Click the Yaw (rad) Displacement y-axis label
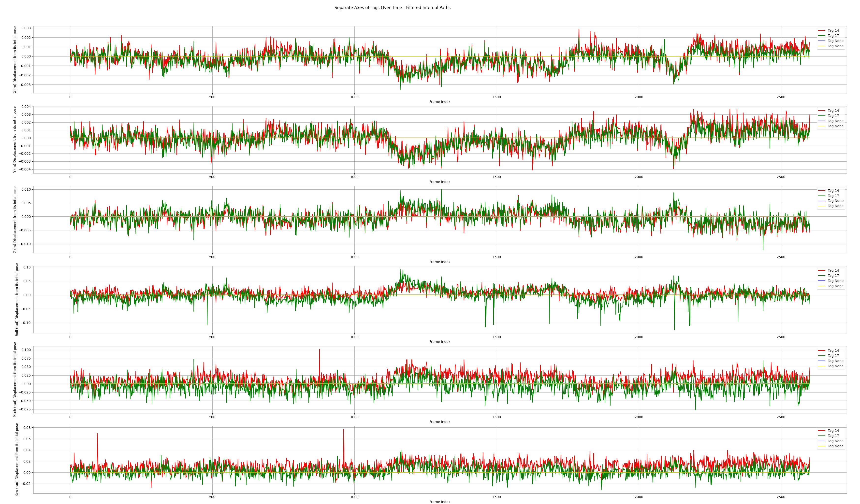 (17, 460)
